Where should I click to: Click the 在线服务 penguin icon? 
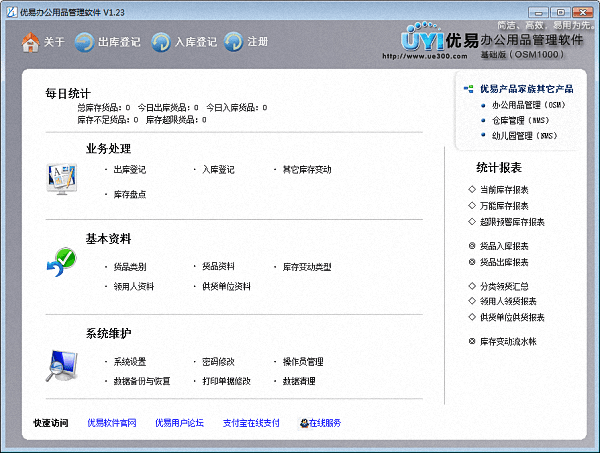pyautogui.click(x=303, y=423)
